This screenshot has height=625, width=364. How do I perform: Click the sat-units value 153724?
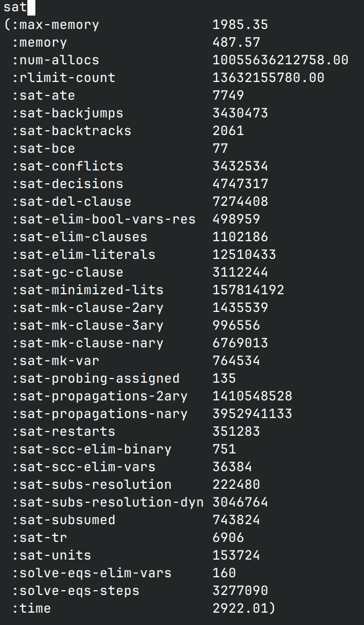click(x=236, y=555)
